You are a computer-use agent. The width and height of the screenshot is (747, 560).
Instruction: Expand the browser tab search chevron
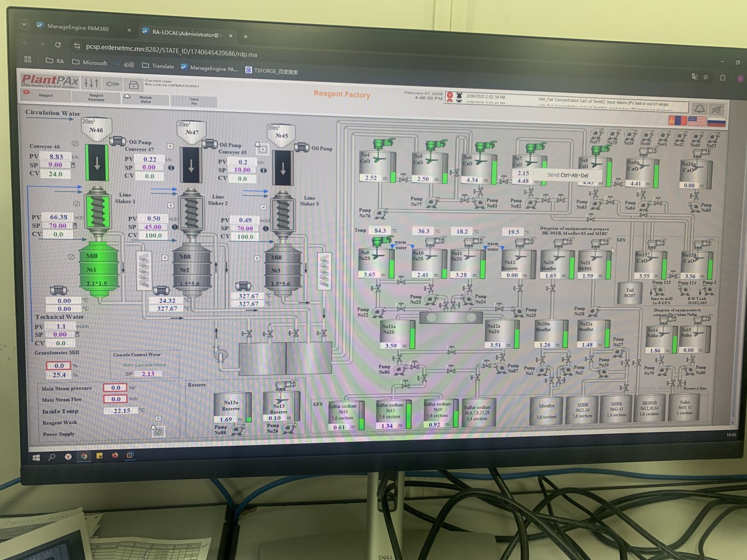click(24, 24)
